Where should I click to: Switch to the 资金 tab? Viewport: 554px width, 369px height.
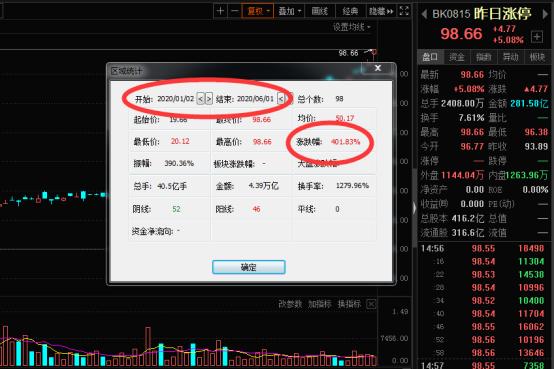point(457,57)
